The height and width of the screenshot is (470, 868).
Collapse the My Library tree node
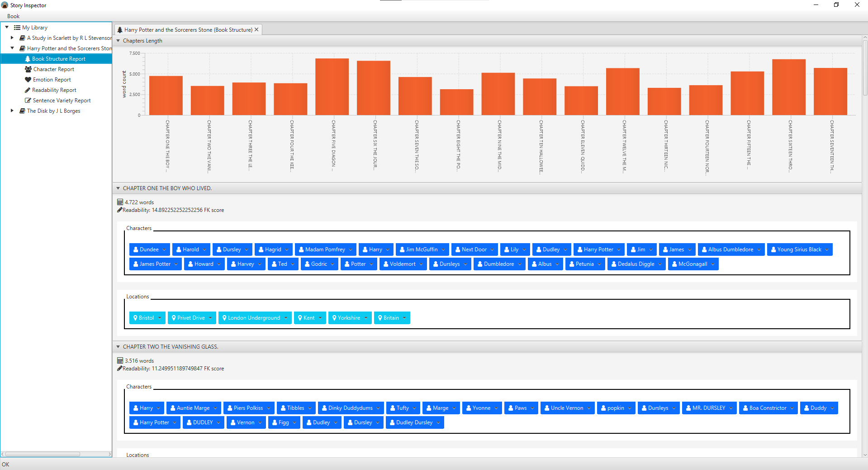click(7, 27)
